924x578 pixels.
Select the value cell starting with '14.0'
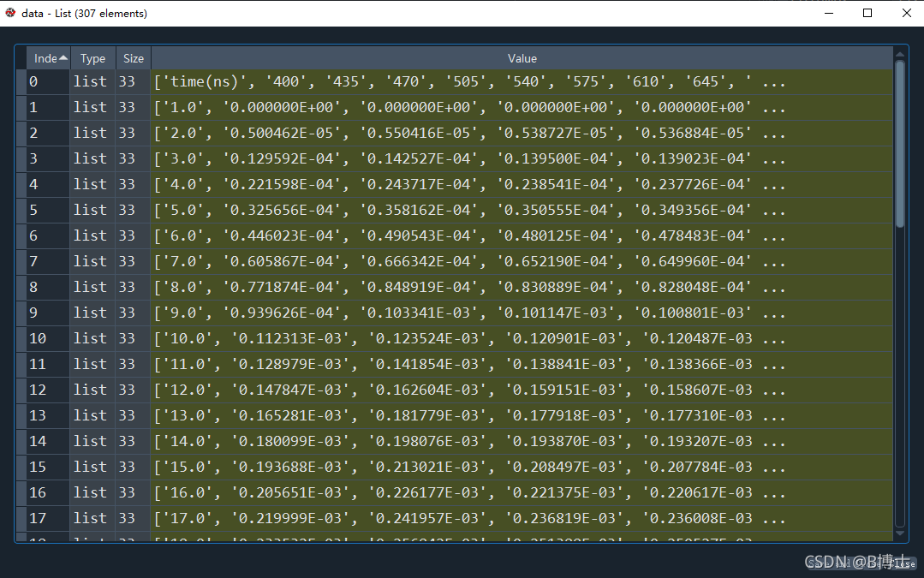pyautogui.click(x=522, y=441)
